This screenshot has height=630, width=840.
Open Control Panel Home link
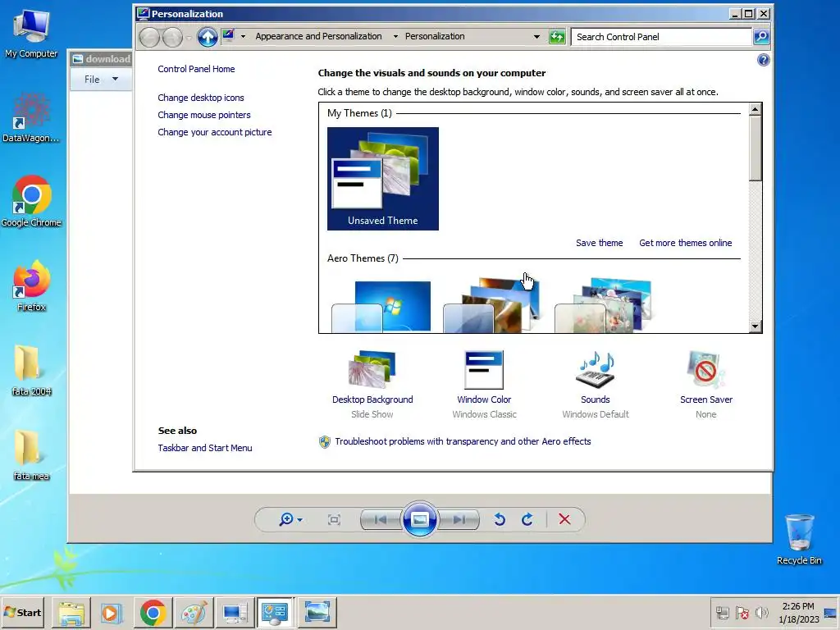196,69
